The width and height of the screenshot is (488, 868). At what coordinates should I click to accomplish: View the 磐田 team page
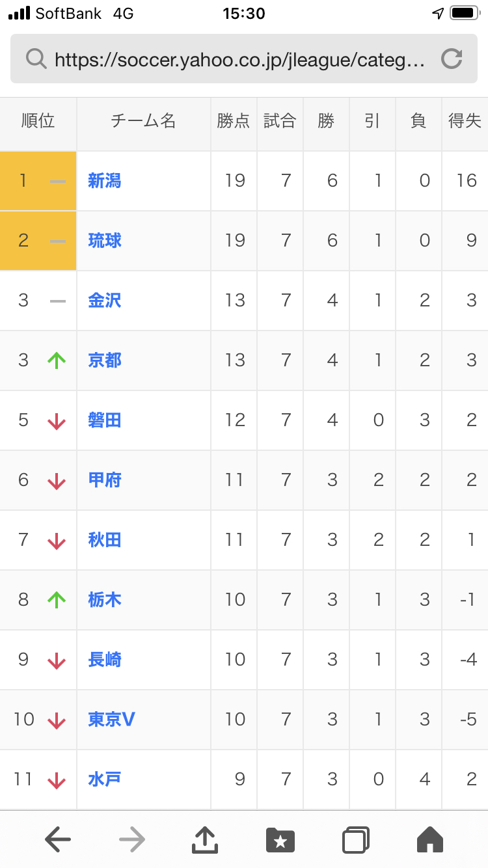105,420
